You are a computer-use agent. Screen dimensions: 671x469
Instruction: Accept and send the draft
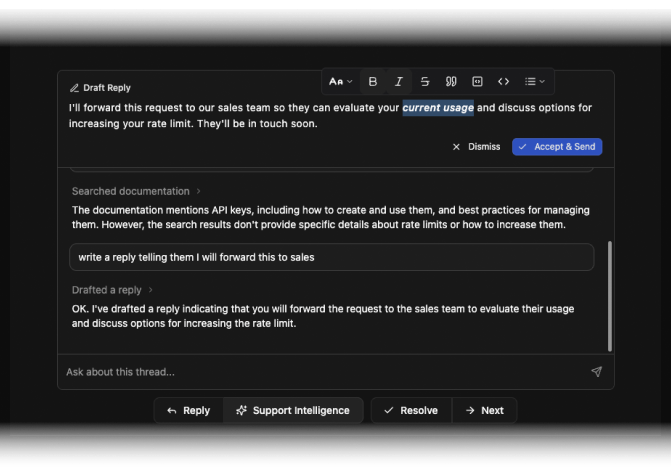click(557, 147)
